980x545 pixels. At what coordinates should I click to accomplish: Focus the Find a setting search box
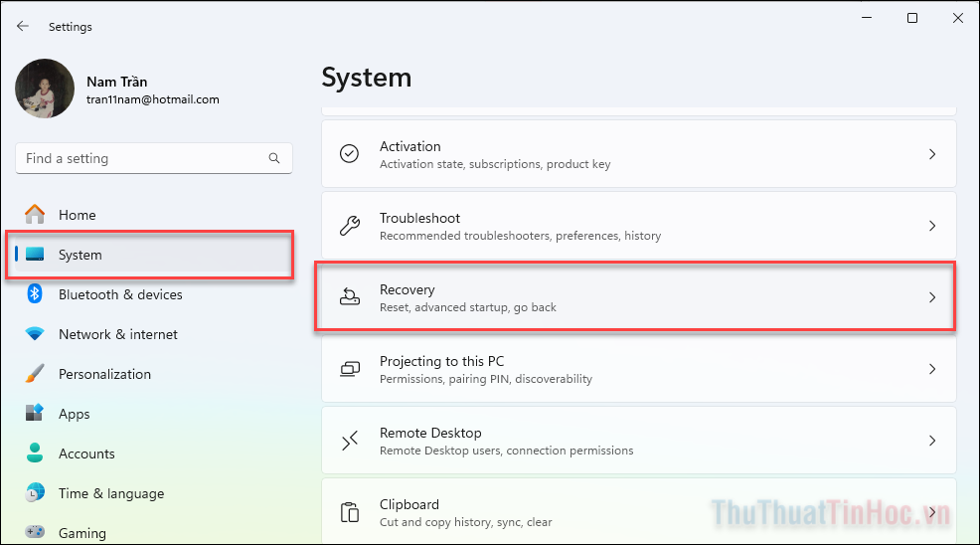click(x=154, y=158)
